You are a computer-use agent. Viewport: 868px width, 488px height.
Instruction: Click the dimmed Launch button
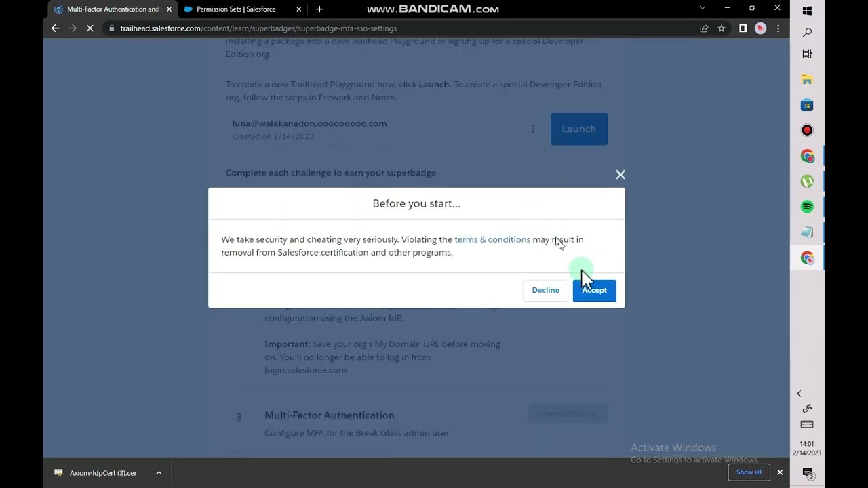pos(578,129)
